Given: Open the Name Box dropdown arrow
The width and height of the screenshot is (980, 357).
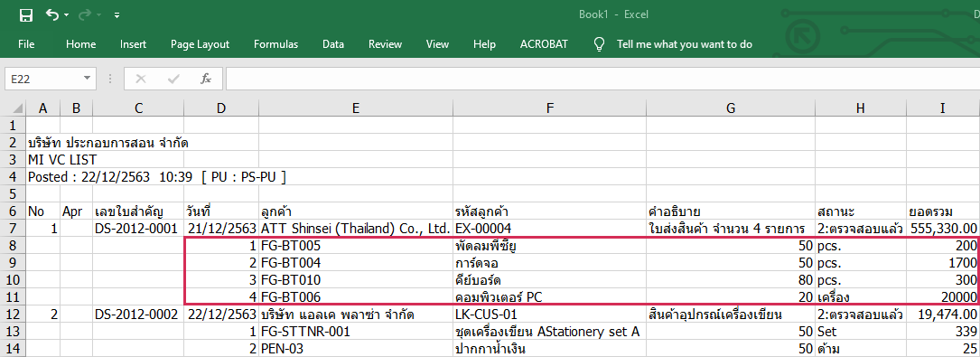Looking at the screenshot, I should pos(86,79).
